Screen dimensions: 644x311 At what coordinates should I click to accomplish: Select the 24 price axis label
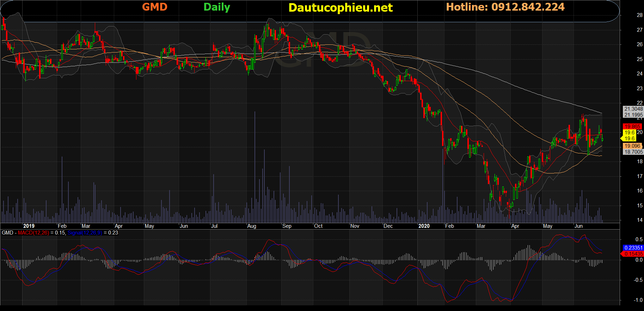pyautogui.click(x=639, y=74)
